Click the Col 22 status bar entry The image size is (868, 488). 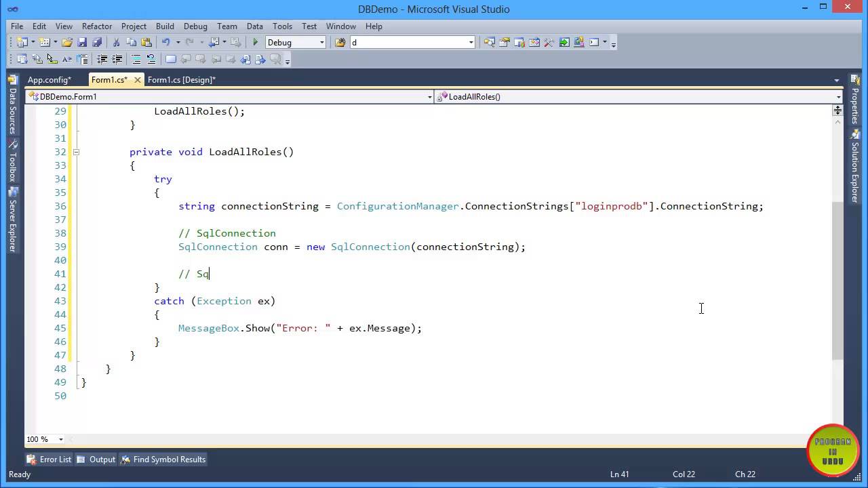(684, 474)
